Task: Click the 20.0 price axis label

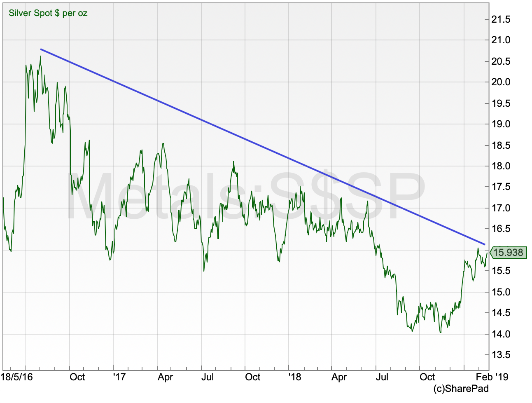Action: (501, 82)
